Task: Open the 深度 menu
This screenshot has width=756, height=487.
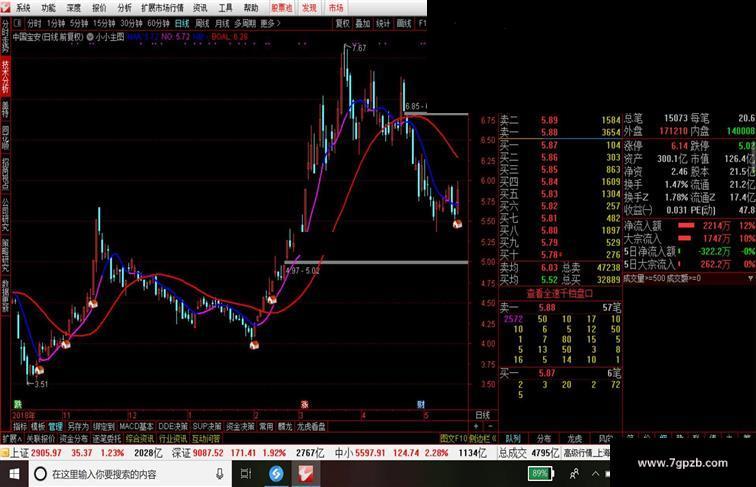Action: point(74,8)
